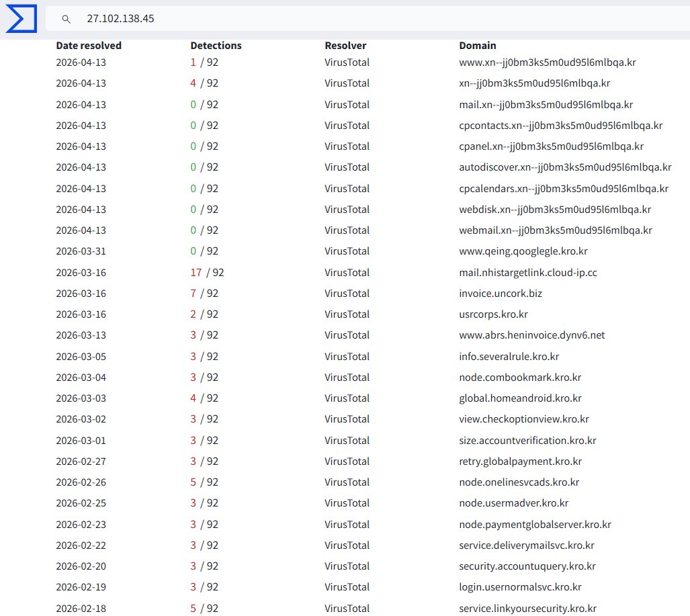Click the date 2026-03-13
The width and height of the screenshot is (690, 616).
(x=81, y=335)
